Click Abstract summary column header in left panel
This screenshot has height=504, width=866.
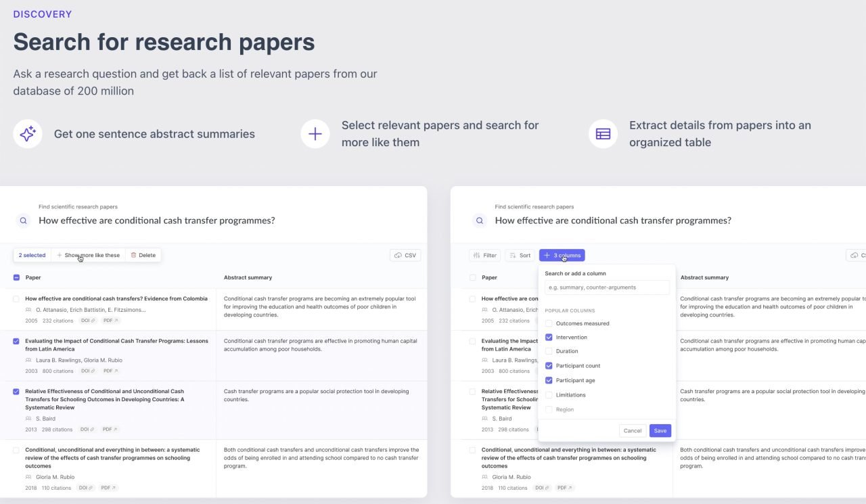coord(248,277)
